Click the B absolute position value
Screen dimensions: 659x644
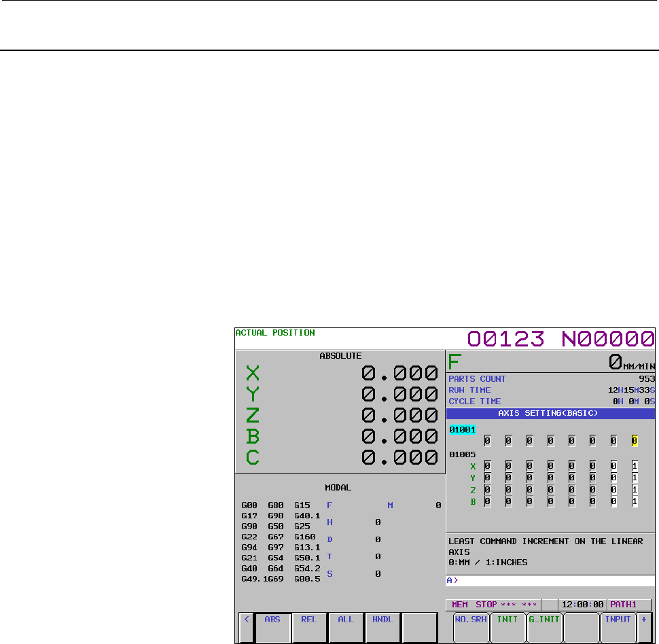[x=399, y=436]
